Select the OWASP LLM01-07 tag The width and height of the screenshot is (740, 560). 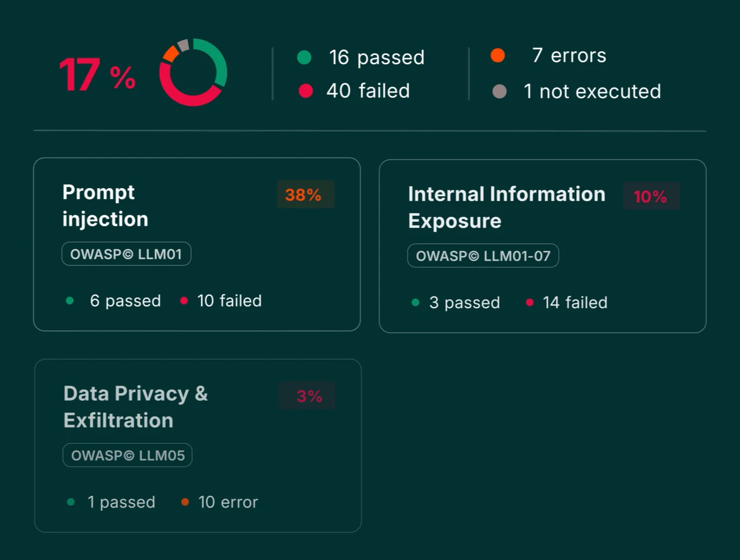[483, 256]
